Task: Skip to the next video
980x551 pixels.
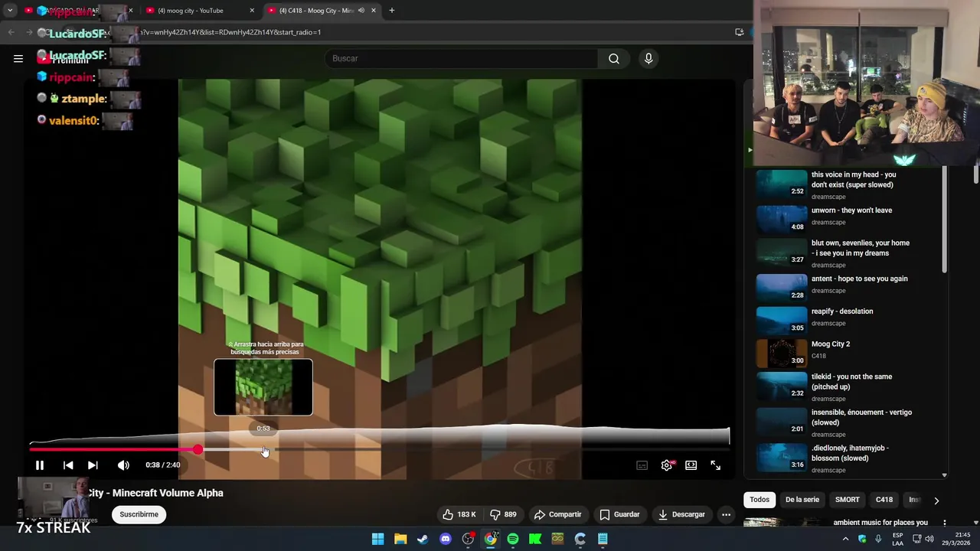Action: (93, 465)
